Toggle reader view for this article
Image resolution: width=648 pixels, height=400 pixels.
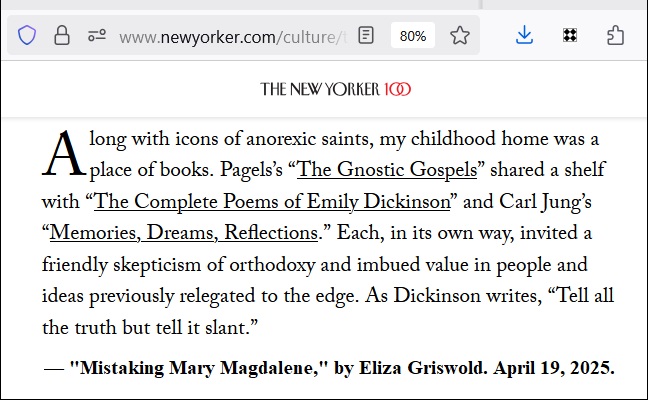[367, 36]
